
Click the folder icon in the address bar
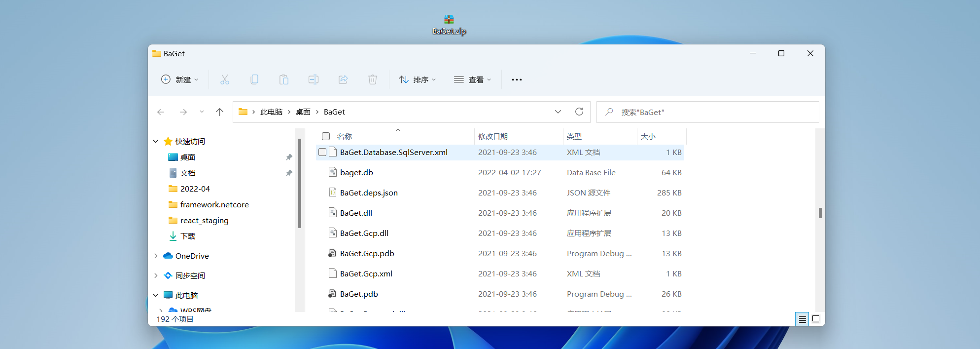[x=243, y=112]
